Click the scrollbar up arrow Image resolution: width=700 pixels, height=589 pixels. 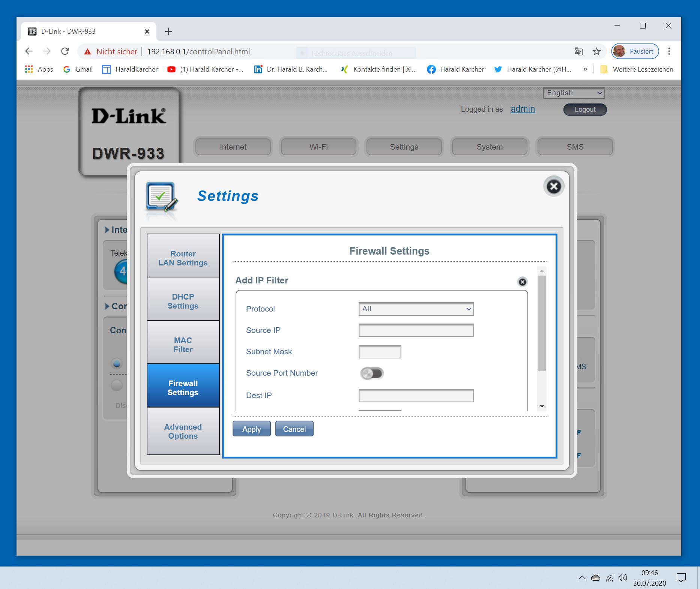coord(542,271)
